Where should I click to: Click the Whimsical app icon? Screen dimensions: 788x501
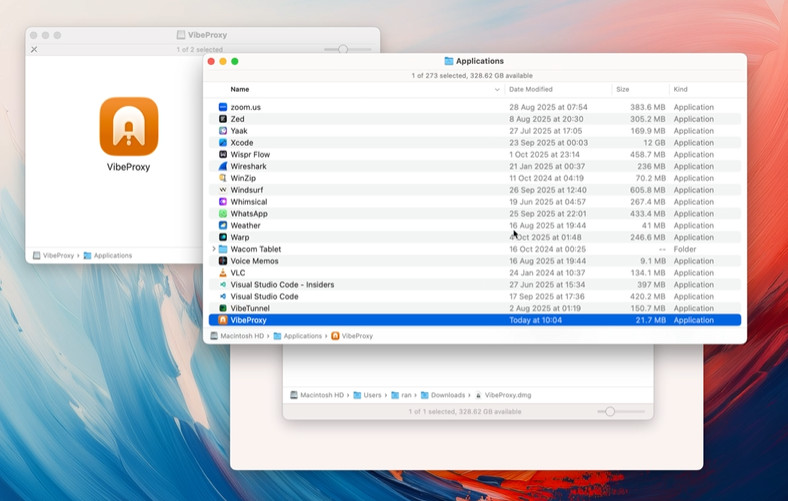coord(223,202)
